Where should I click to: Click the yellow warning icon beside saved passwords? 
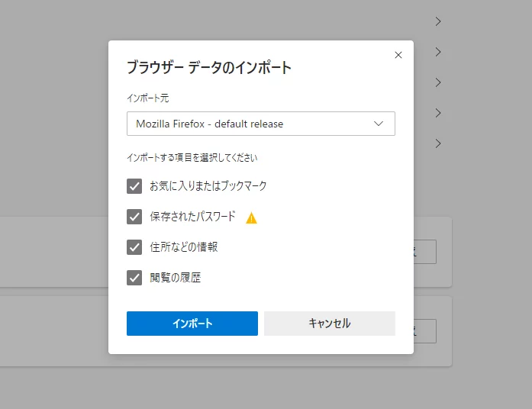click(251, 217)
